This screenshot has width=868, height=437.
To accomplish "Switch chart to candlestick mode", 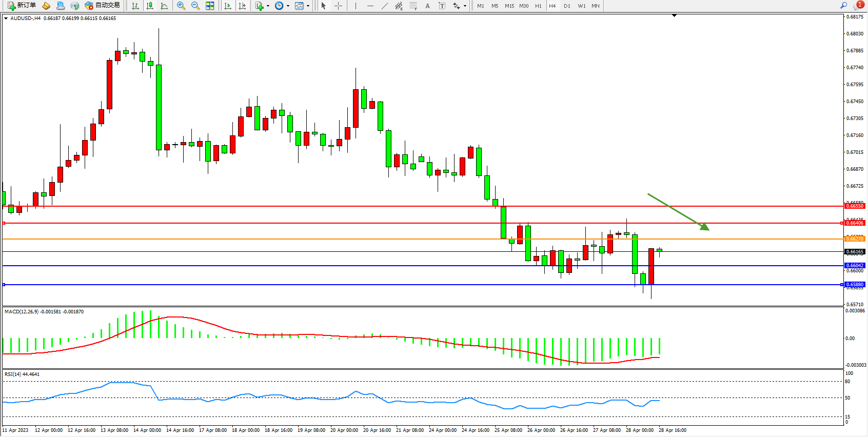I will click(150, 6).
